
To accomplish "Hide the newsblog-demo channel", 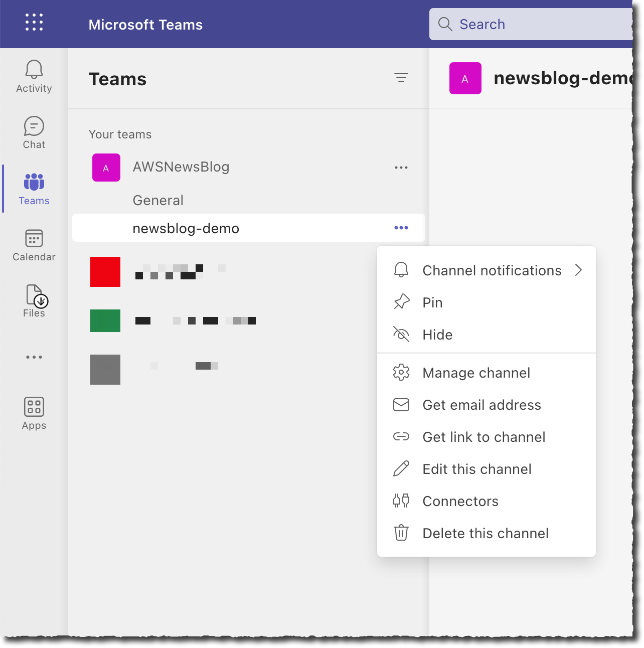I will (437, 335).
